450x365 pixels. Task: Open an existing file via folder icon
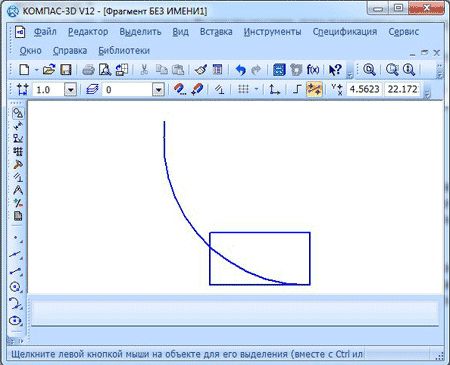tap(49, 70)
